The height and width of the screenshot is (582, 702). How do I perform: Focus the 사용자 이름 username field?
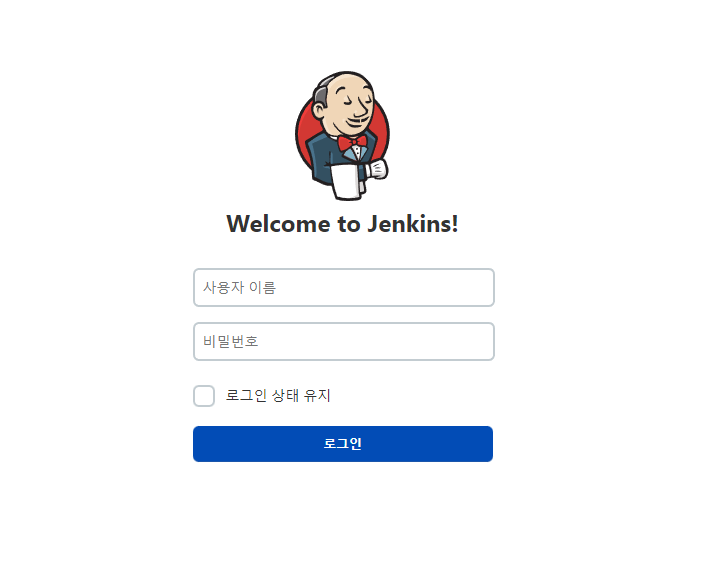coord(344,287)
